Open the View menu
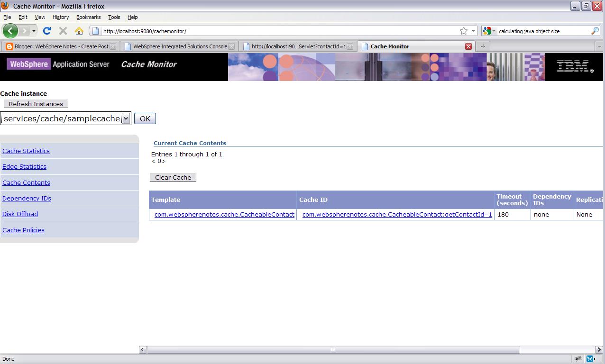 40,17
